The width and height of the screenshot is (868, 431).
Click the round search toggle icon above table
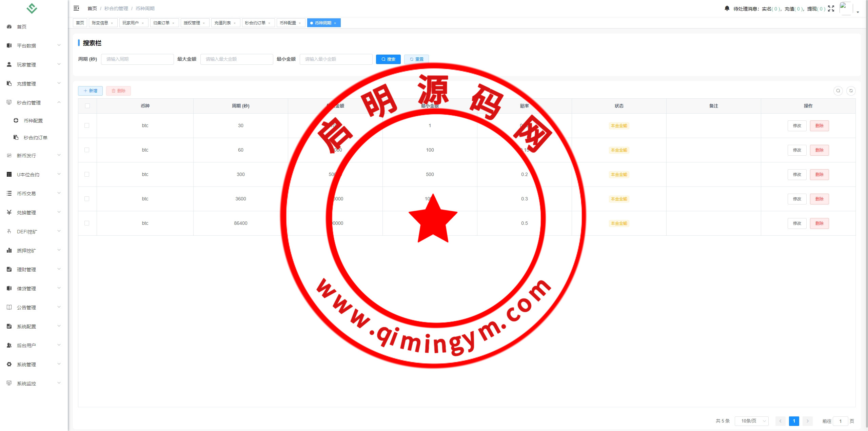[x=838, y=91]
